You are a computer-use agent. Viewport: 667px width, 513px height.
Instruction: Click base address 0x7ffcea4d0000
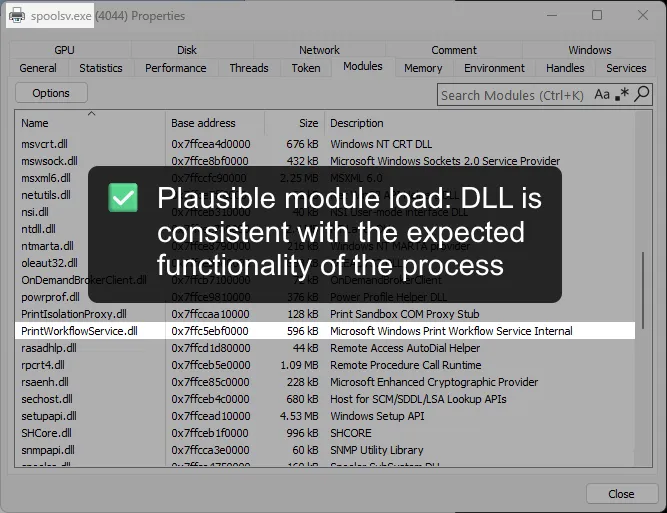211,144
